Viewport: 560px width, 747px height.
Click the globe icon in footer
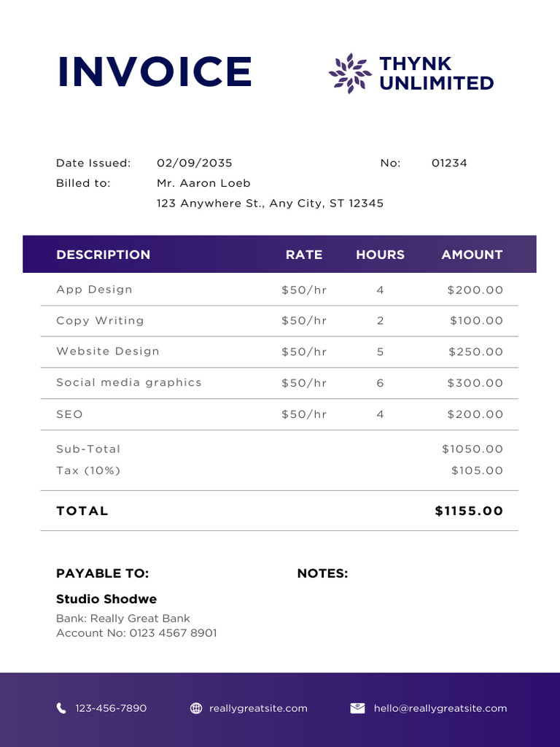(196, 708)
